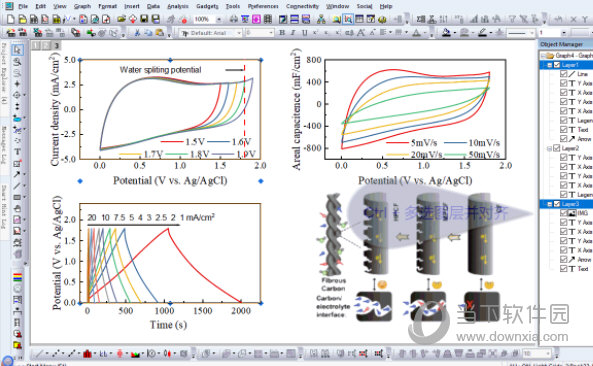
Task: Click the Paste clipboard icon
Action: tap(160, 33)
